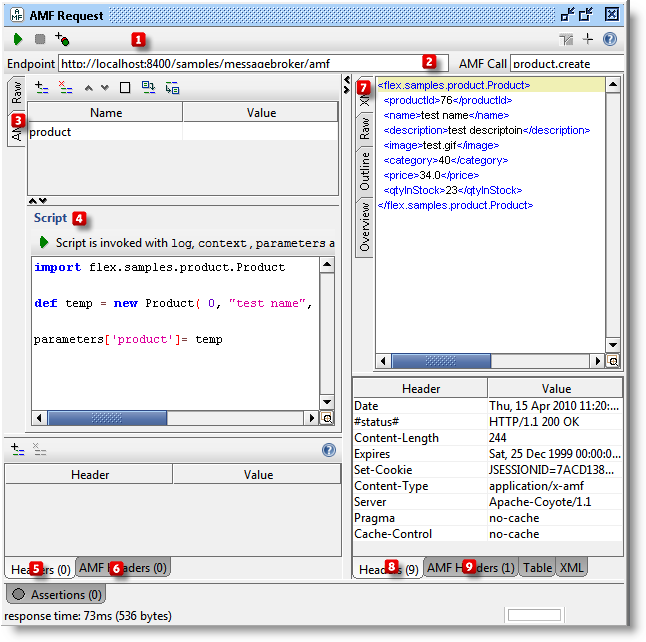Click the right dock/undock icon in title bar

[x=585, y=14]
